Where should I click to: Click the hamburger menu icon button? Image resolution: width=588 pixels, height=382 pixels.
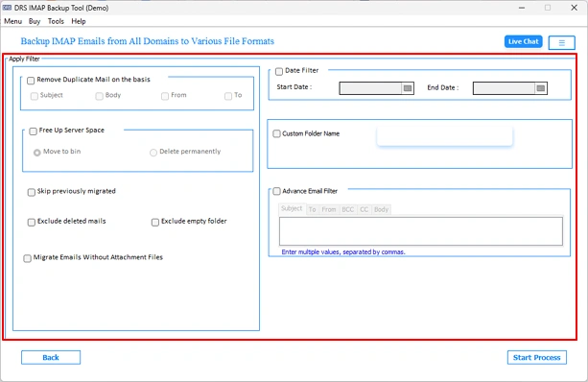pos(561,43)
